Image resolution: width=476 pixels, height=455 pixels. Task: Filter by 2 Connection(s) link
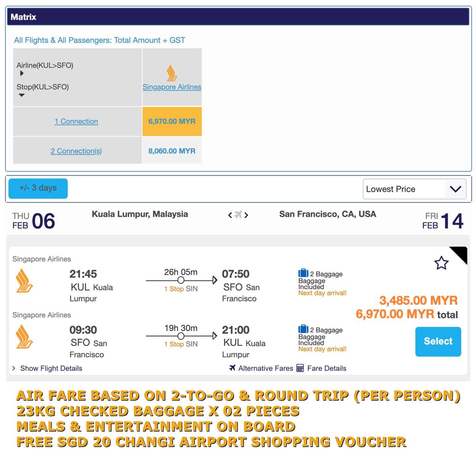pyautogui.click(x=76, y=151)
